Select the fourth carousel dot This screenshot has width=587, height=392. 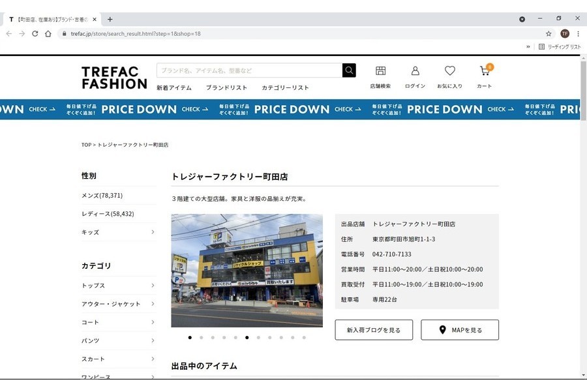pyautogui.click(x=224, y=337)
